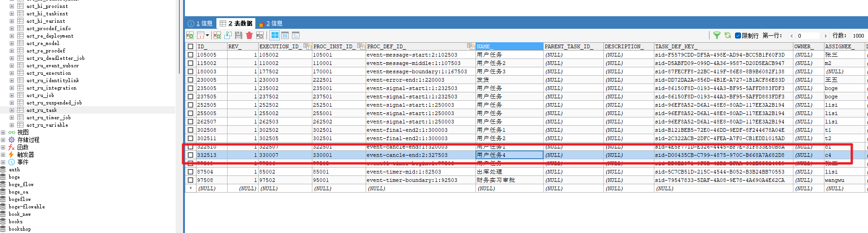868x233 pixels.
Task: Click the 第一行 input field showing 0
Action: (x=808, y=35)
